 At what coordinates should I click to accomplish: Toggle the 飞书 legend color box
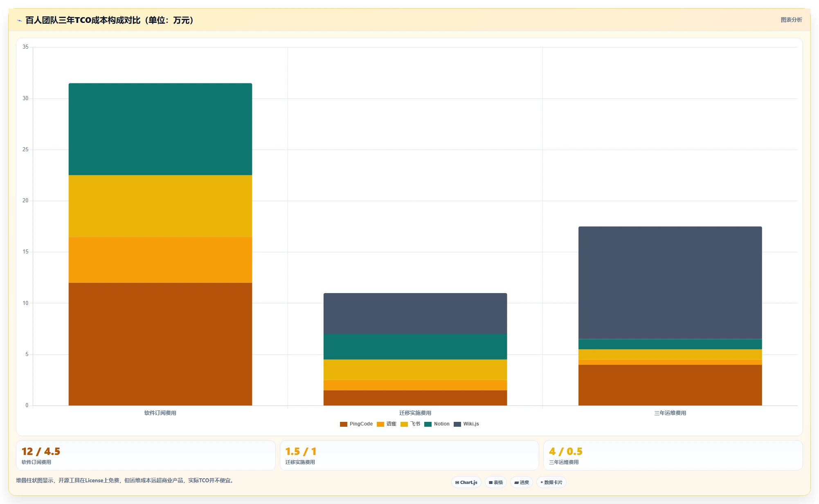[404, 424]
